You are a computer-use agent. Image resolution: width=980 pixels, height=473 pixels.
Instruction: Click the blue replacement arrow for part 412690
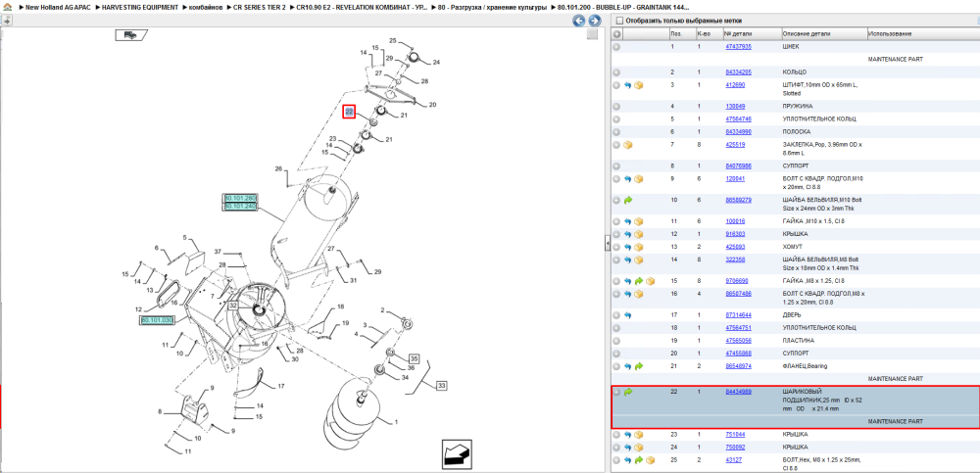point(628,85)
